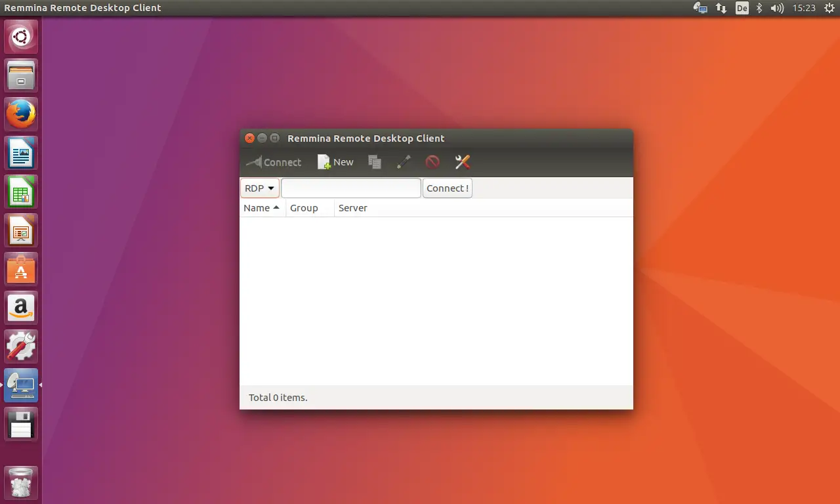Create a new connection profile in Remmina

(335, 162)
